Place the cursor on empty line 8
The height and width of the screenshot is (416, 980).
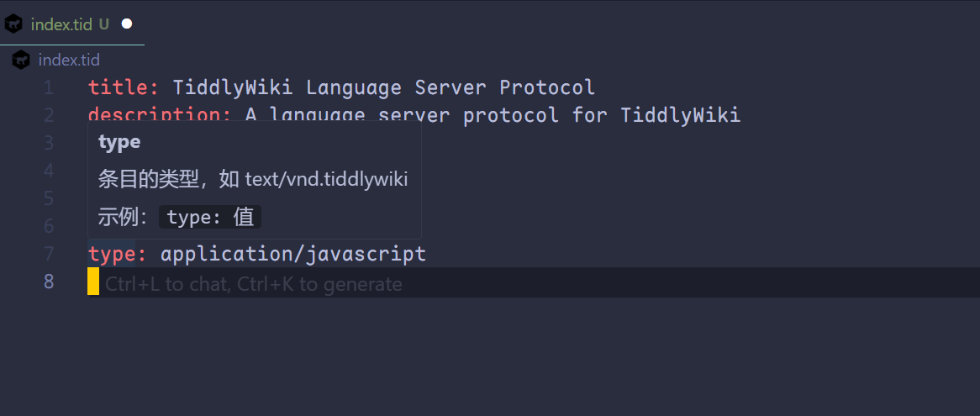coord(534,282)
